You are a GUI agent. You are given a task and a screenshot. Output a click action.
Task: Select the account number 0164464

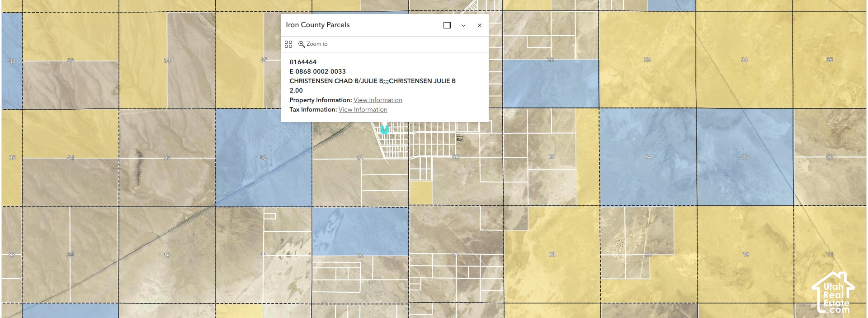tap(303, 62)
